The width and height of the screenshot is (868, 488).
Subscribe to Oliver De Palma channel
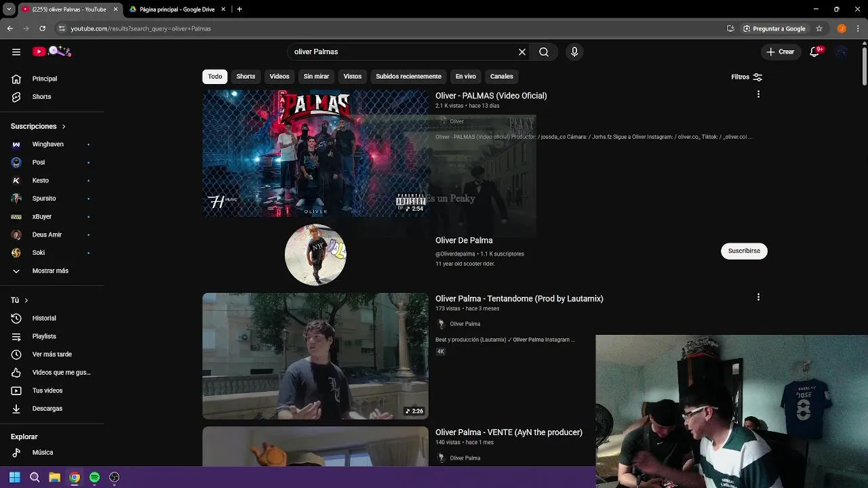point(744,251)
